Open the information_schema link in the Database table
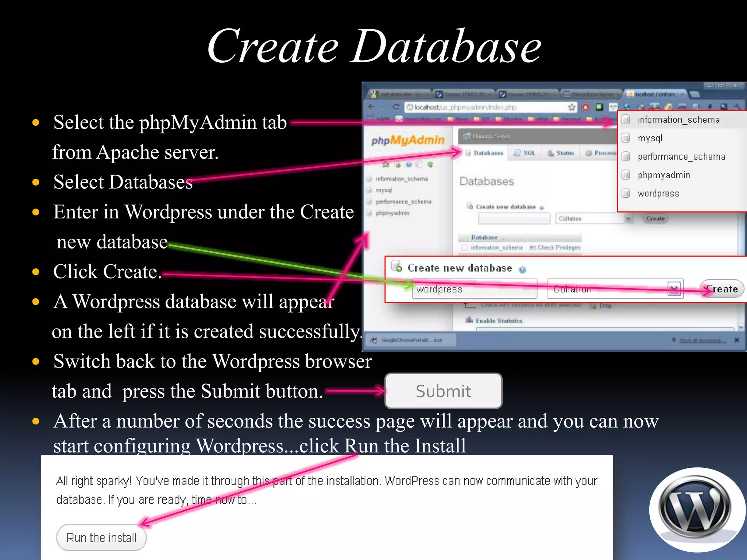Viewport: 747px width, 560px height. tap(496, 248)
